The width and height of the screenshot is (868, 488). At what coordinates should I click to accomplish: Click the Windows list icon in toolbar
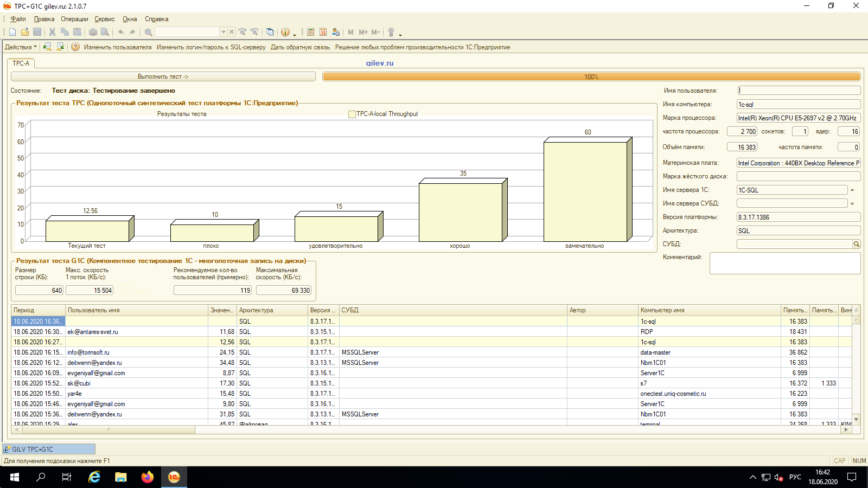point(270,32)
